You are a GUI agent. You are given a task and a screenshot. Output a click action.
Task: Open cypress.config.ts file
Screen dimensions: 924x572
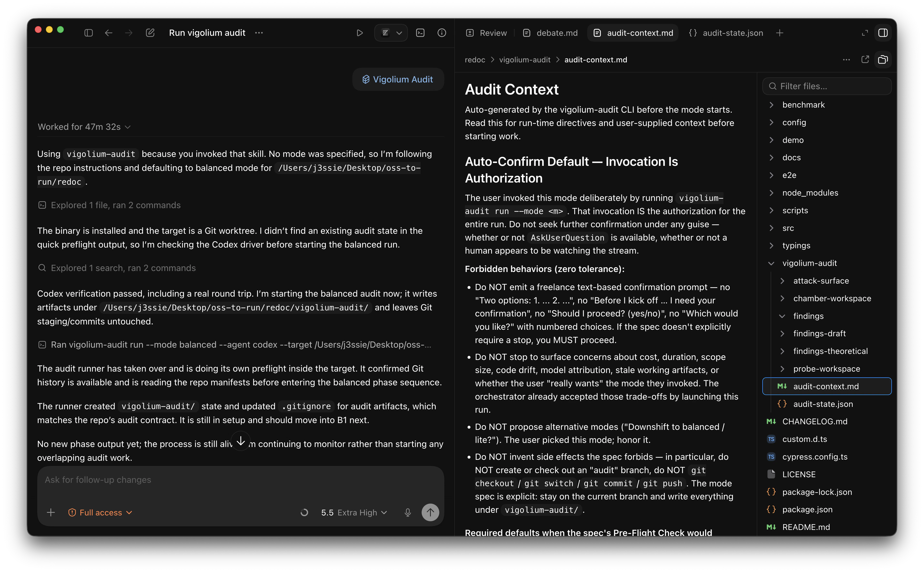(x=827, y=457)
